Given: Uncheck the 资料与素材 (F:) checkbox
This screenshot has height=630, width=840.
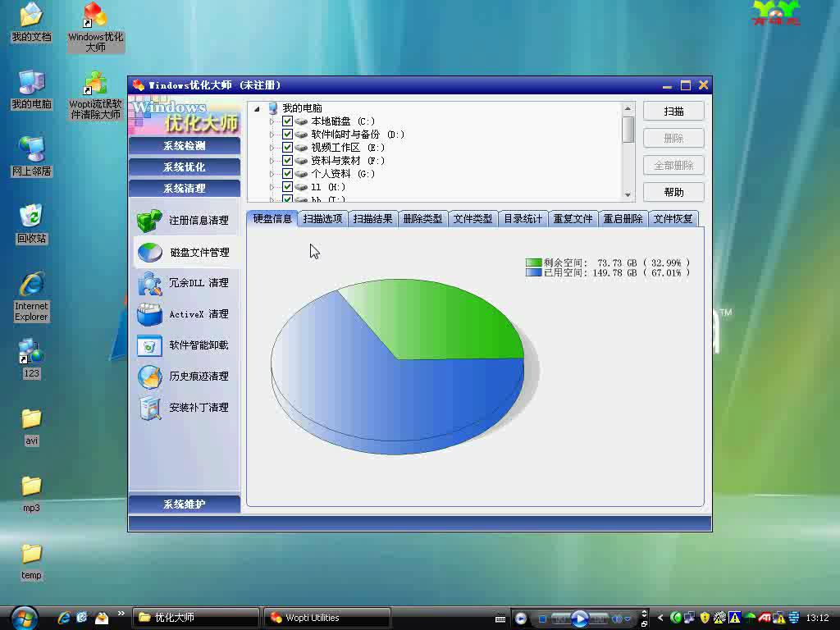Looking at the screenshot, I should (288, 161).
